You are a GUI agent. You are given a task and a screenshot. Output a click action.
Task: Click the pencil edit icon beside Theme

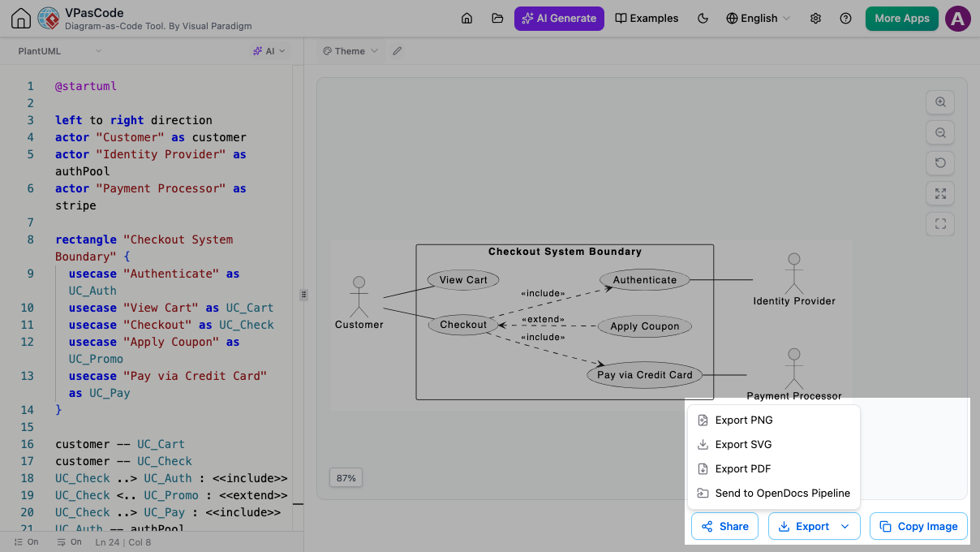(397, 51)
